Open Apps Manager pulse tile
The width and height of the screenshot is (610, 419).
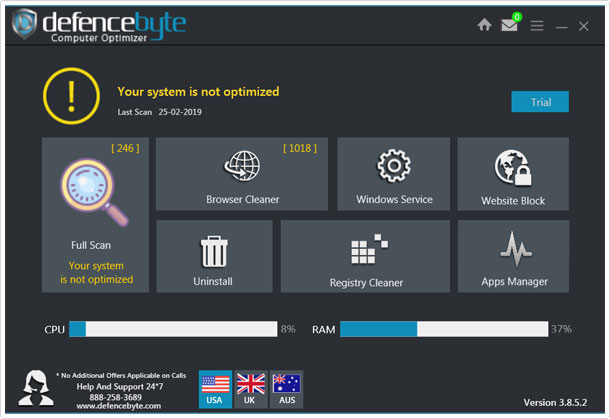(x=513, y=256)
